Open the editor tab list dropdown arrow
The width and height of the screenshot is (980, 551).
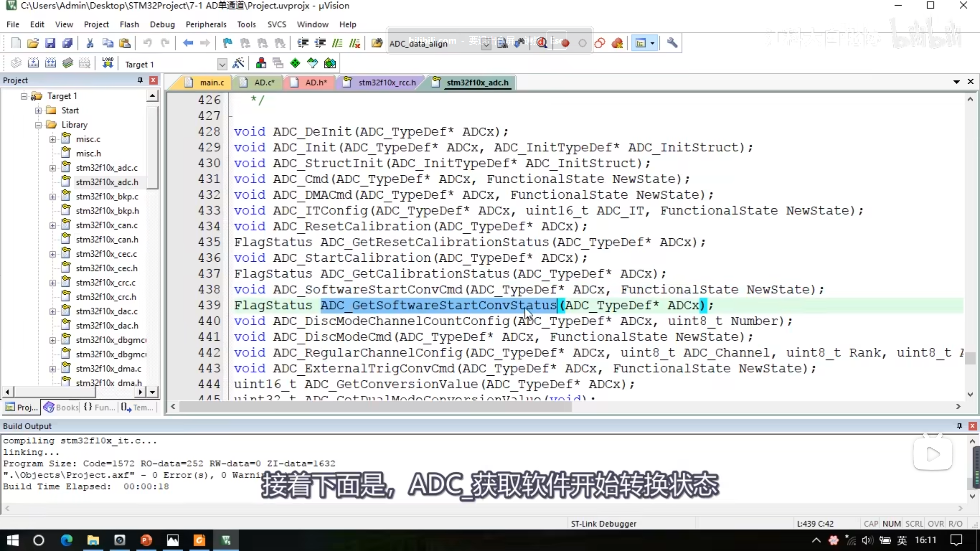957,82
